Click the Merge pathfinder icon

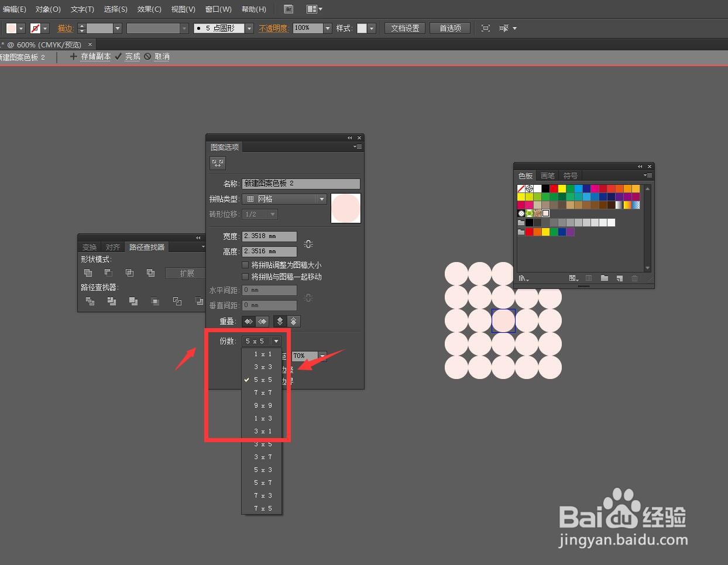[133, 301]
